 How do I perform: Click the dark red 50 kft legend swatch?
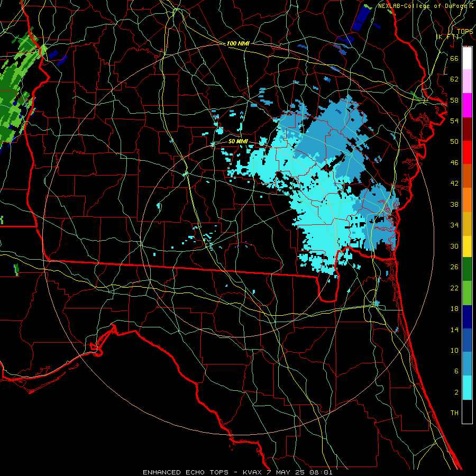point(467,129)
